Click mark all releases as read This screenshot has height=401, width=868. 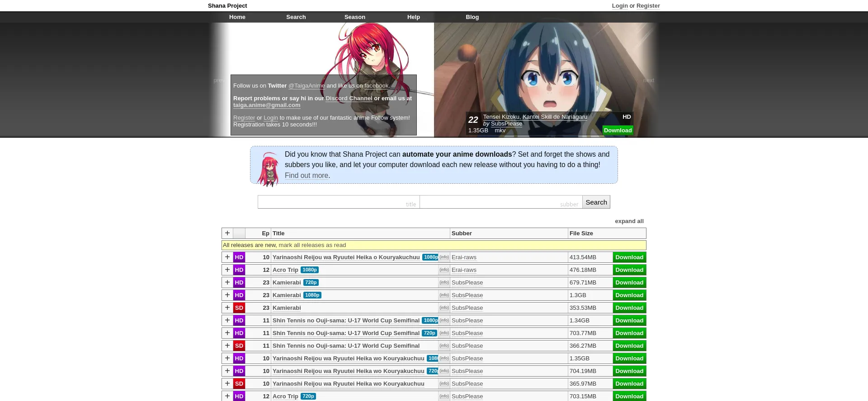tap(312, 245)
